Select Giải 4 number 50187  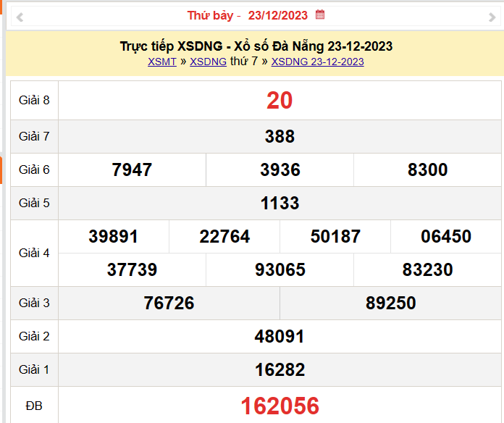[335, 237]
